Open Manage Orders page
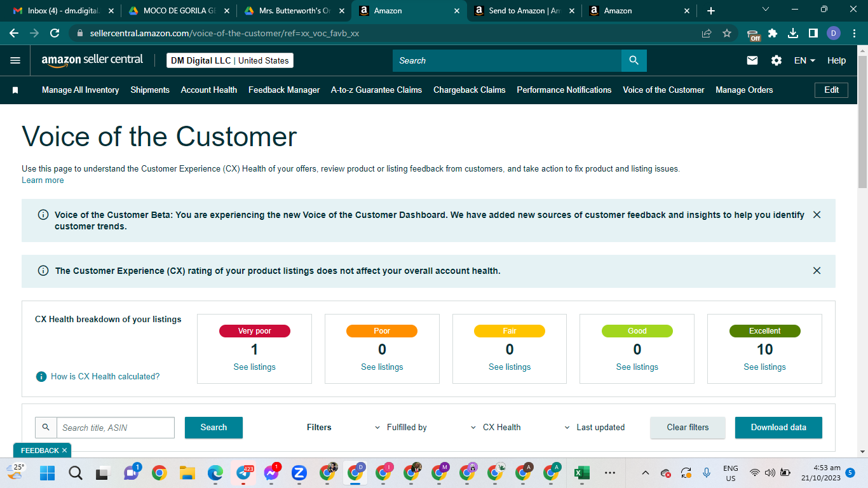 pos(744,90)
